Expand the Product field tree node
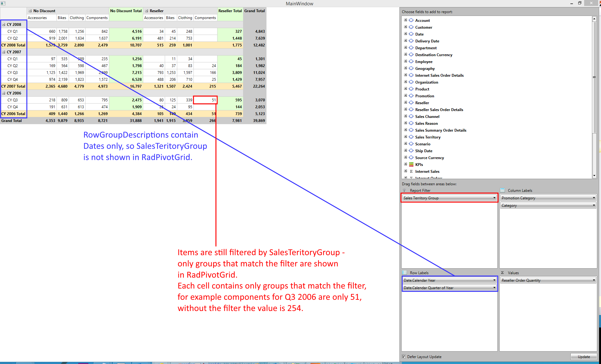This screenshot has height=364, width=601. point(405,89)
